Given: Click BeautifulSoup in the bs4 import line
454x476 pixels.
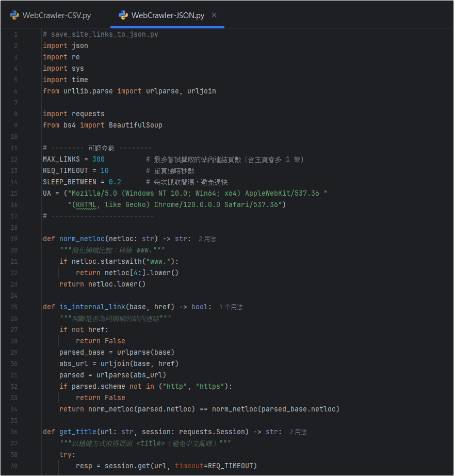Looking at the screenshot, I should (x=135, y=125).
